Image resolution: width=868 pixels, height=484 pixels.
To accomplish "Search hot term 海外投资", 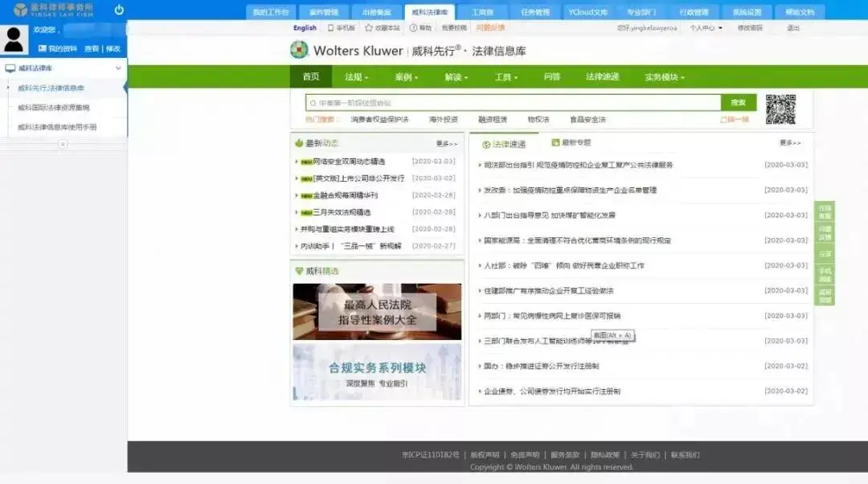I will click(x=444, y=120).
